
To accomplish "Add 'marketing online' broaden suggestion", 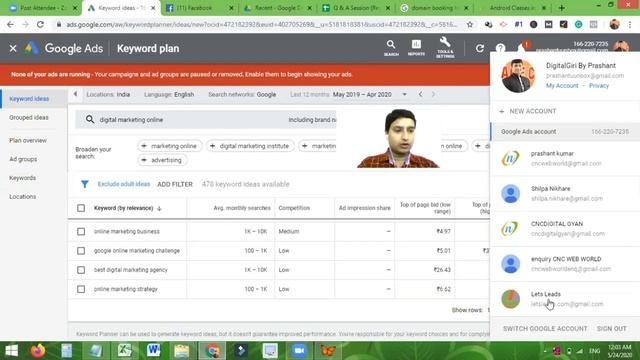I will tap(169, 146).
